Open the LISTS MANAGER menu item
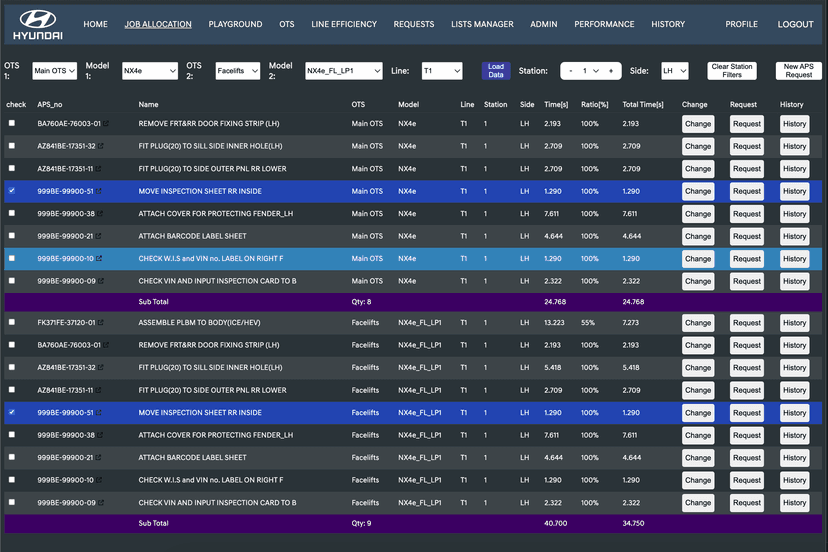This screenshot has height=552, width=828. pos(482,24)
